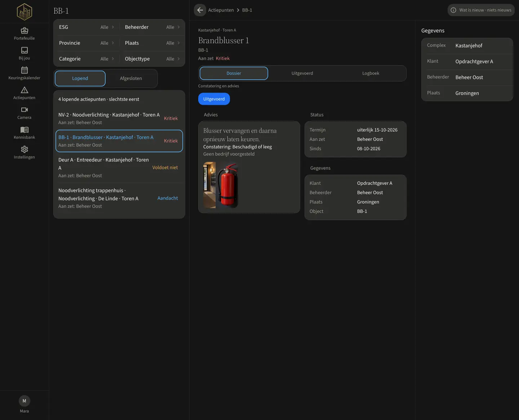
Task: Click Constatering: Beschadigd of leeg text
Action: pyautogui.click(x=238, y=147)
